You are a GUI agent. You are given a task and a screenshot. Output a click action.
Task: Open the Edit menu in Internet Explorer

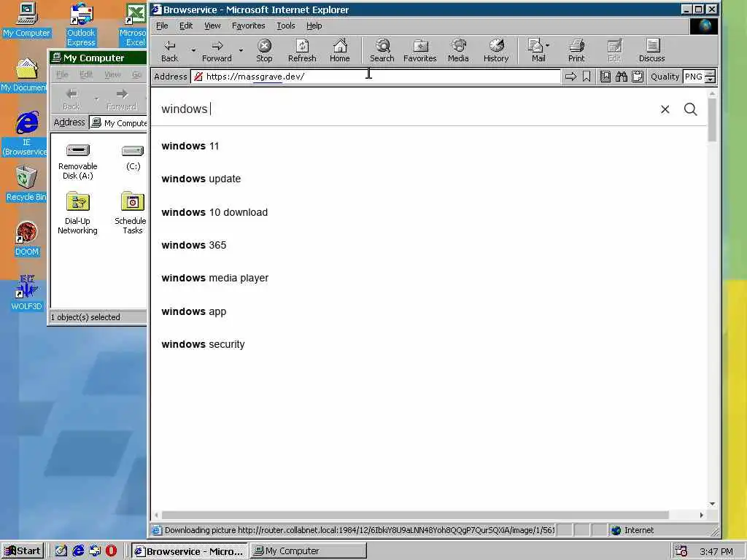click(x=186, y=26)
